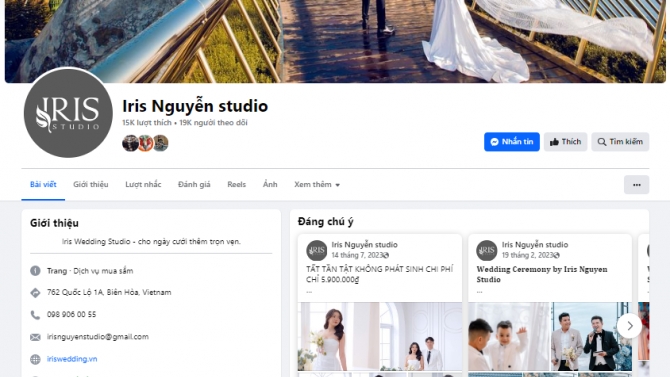Open the 19 tháng 2, 2023 post date

click(x=527, y=255)
